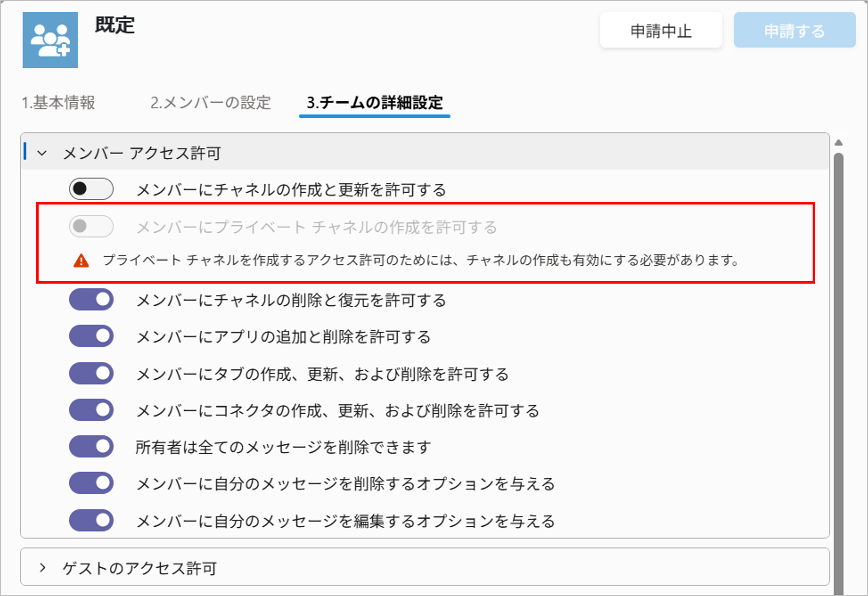This screenshot has height=596, width=868.
Task: Turn off チャネルの削除と復元 toggle
Action: click(91, 299)
